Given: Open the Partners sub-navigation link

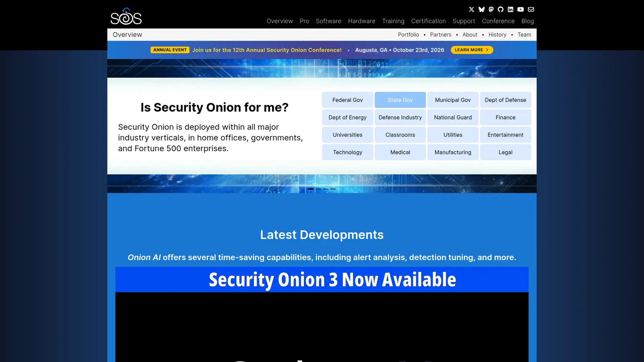Looking at the screenshot, I should 441,35.
